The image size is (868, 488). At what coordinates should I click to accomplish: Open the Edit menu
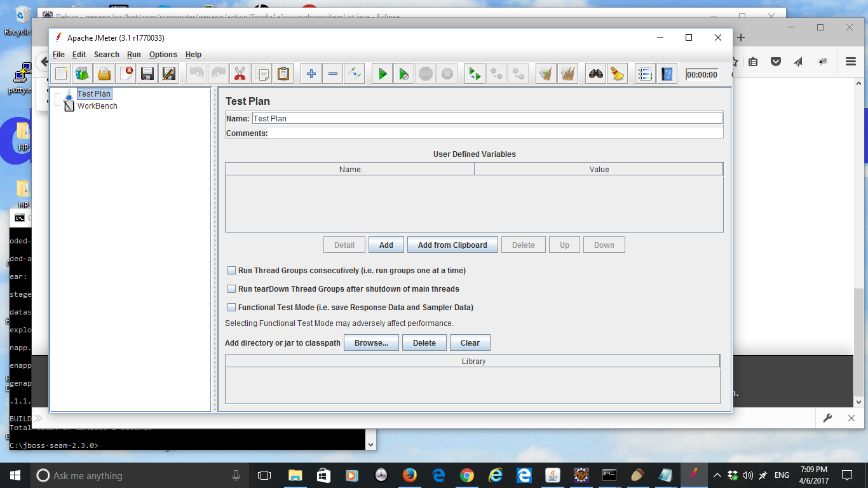point(79,55)
